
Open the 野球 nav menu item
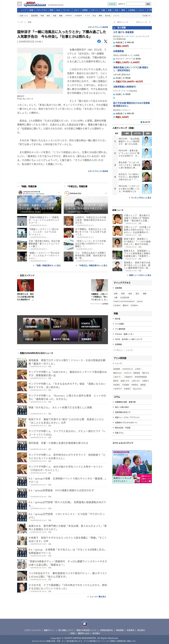51,10
